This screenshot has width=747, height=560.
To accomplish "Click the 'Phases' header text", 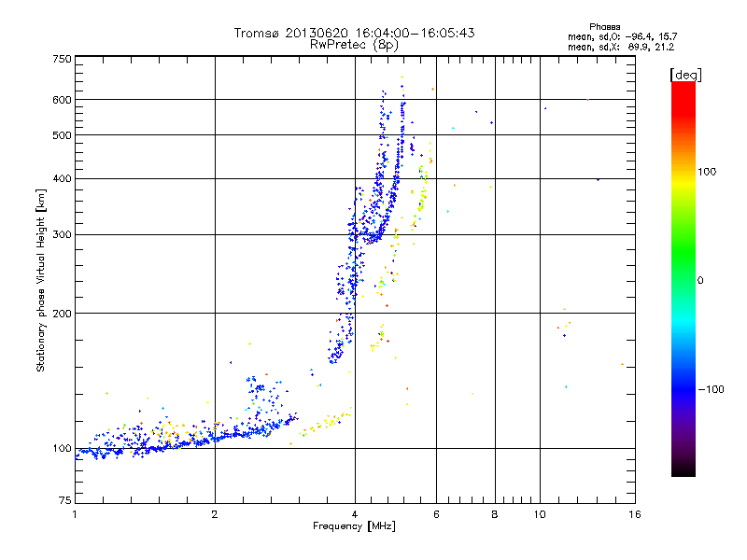I will coord(604,27).
